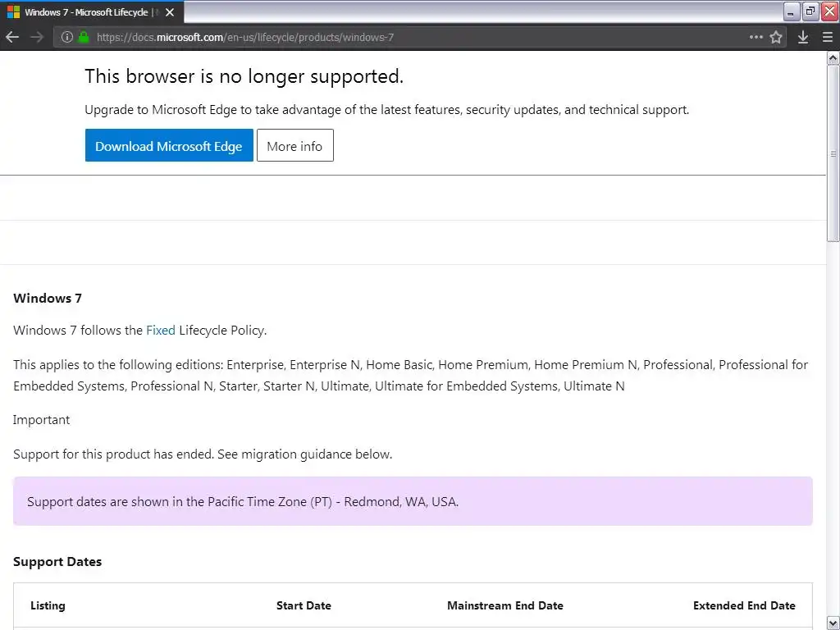The image size is (840, 630).
Task: Click the scrollbar down arrow
Action: [833, 623]
